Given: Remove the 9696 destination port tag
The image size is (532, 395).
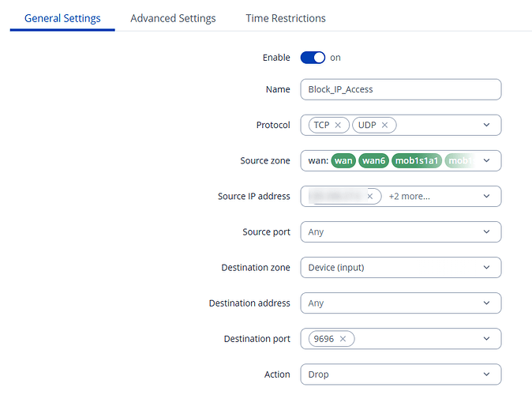Looking at the screenshot, I should click(x=343, y=339).
